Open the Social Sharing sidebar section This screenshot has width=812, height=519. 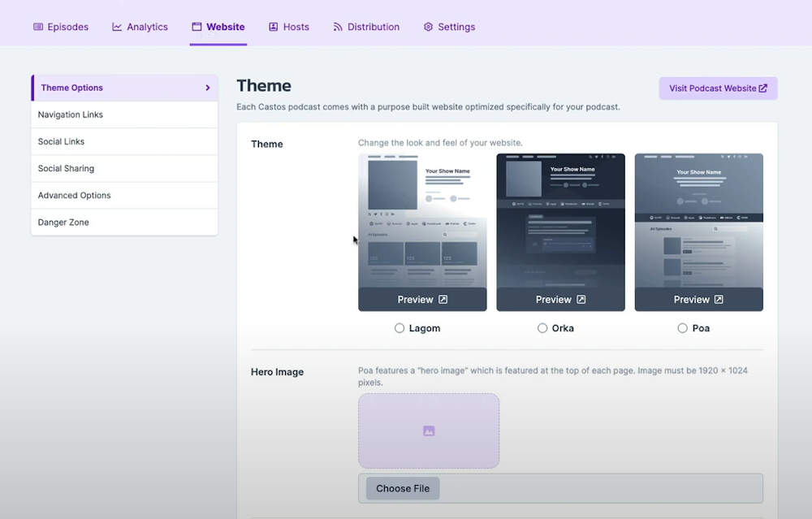66,168
